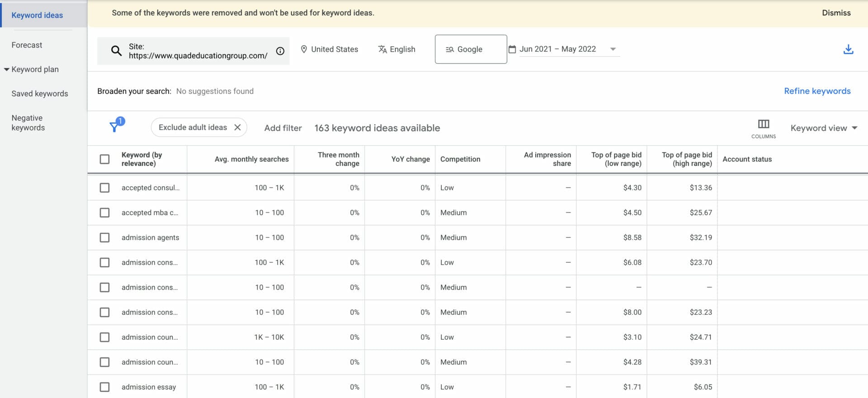Click the $13.36 high range bid value

[x=701, y=187]
